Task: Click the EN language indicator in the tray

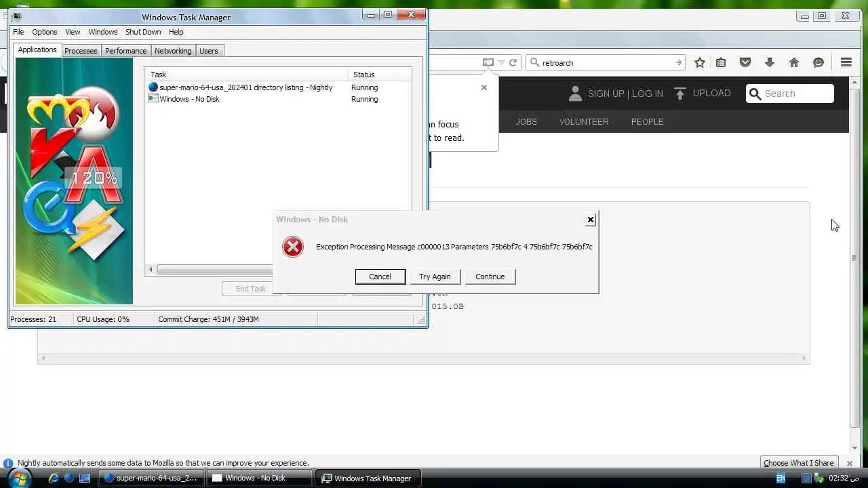Action: (781, 478)
